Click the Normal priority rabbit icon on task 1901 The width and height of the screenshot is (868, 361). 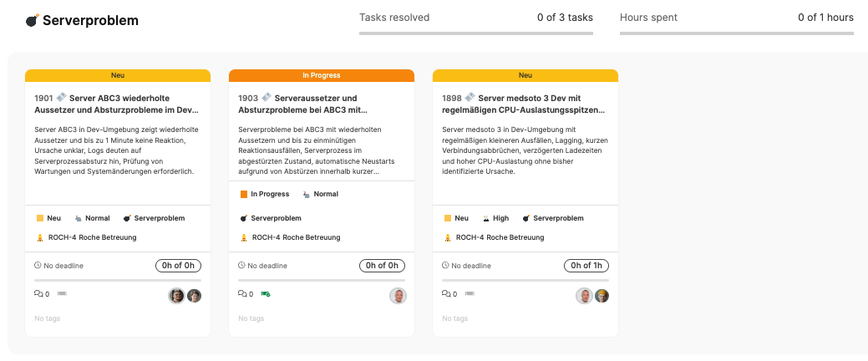[x=78, y=218]
